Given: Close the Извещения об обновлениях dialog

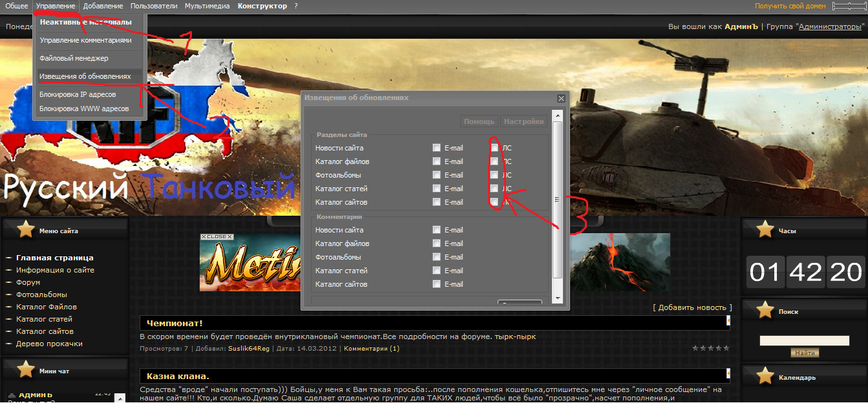Looking at the screenshot, I should click(x=561, y=98).
